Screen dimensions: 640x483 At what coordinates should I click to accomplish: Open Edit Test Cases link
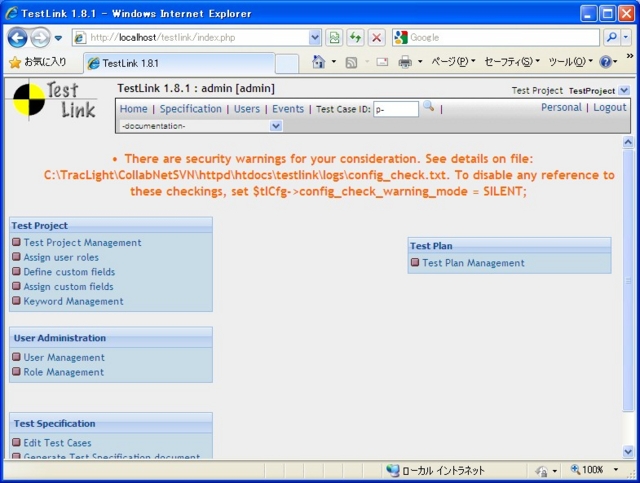tap(58, 443)
